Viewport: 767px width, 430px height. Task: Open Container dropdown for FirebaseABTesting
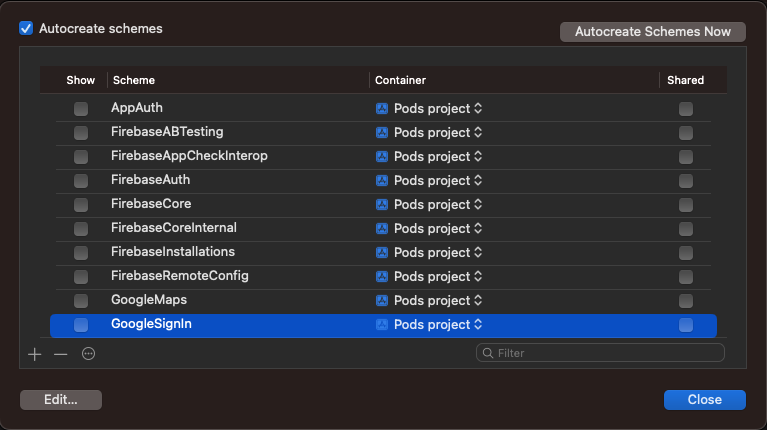point(429,133)
